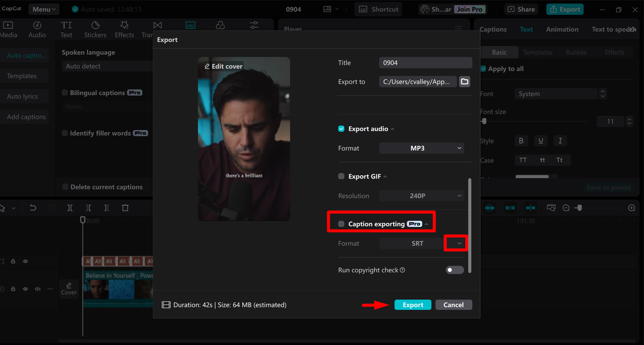Click the timeline zoom-in magnifier
This screenshot has width=644, height=345.
pos(631,208)
